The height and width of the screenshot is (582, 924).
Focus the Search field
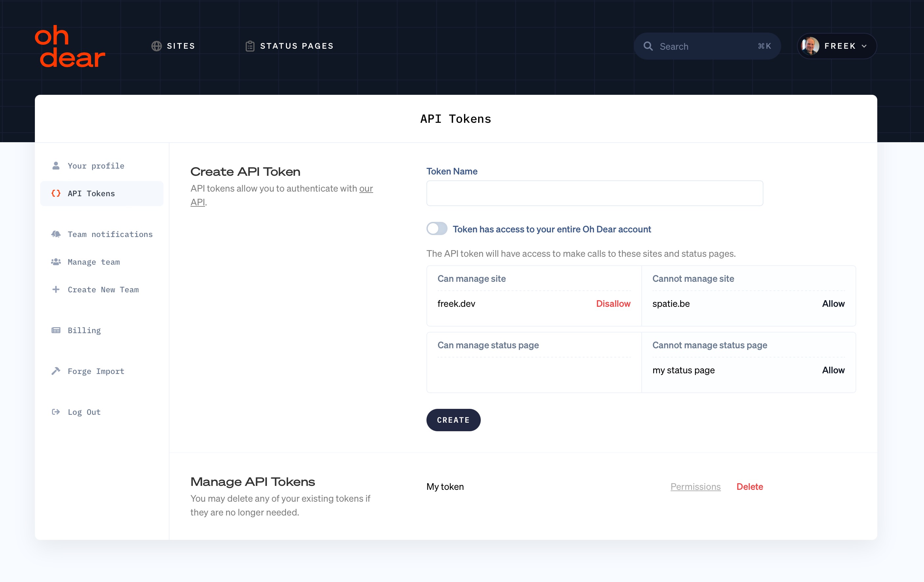pyautogui.click(x=707, y=46)
